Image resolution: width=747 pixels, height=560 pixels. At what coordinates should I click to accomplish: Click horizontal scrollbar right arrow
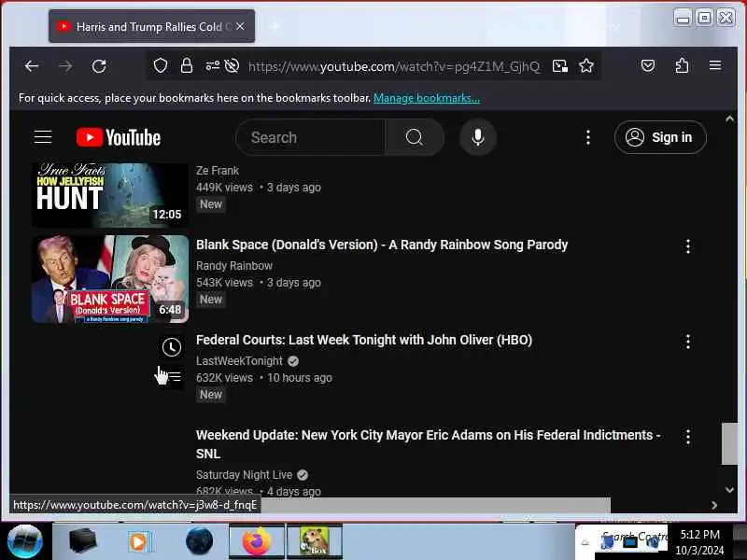(x=713, y=505)
